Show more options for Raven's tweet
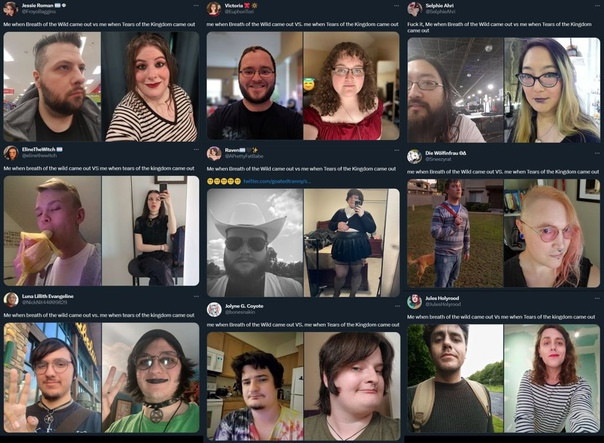The width and height of the screenshot is (604, 443). coord(396,150)
